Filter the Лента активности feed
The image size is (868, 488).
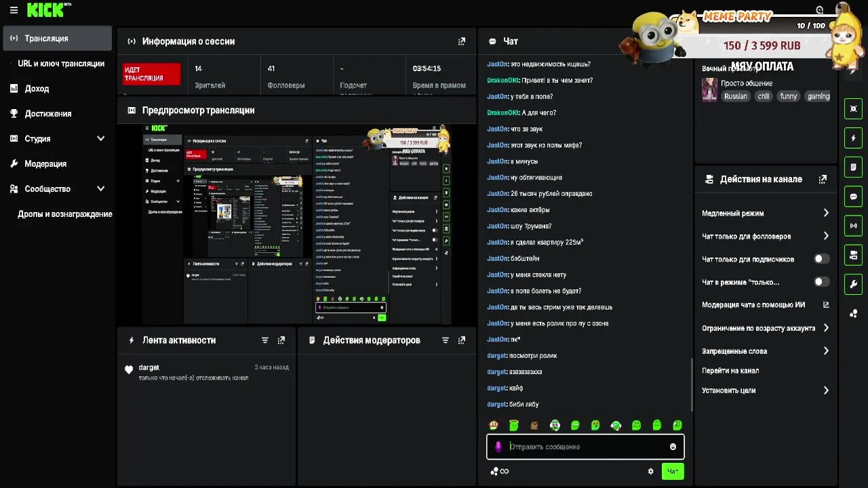[265, 340]
